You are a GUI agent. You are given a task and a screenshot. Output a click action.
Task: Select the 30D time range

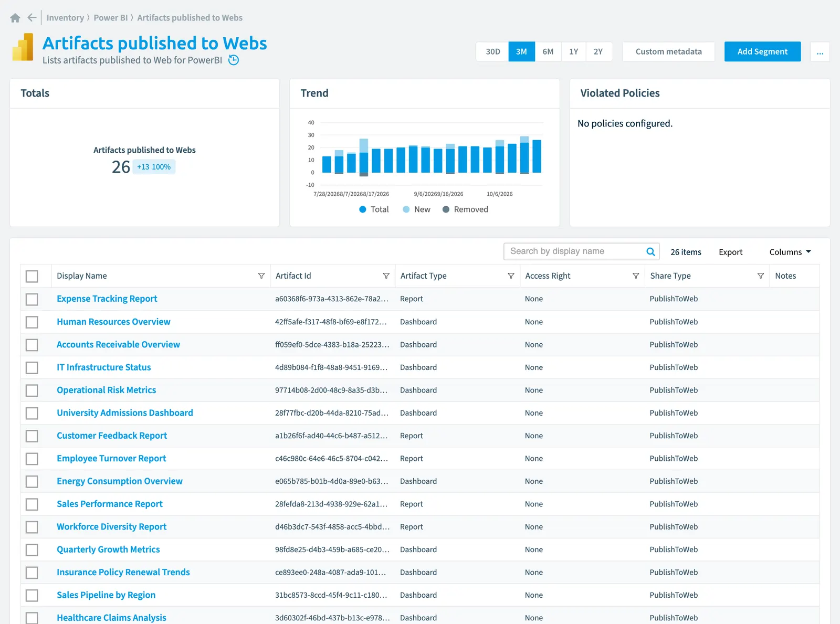pyautogui.click(x=492, y=51)
